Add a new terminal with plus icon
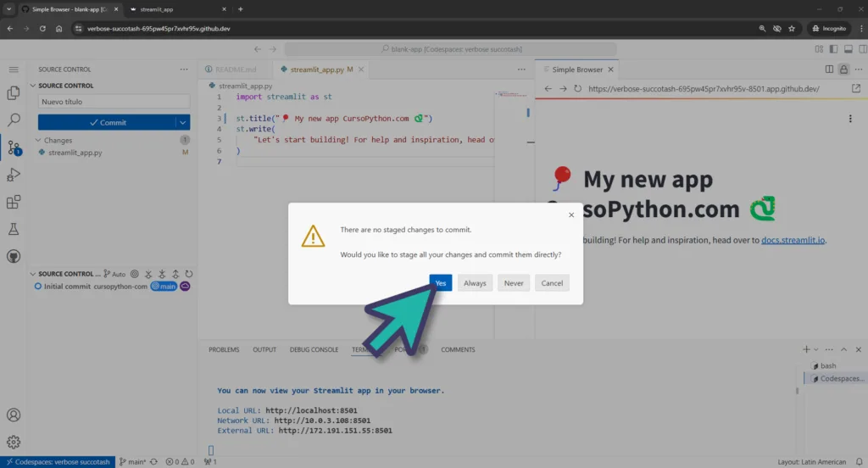 coord(806,349)
